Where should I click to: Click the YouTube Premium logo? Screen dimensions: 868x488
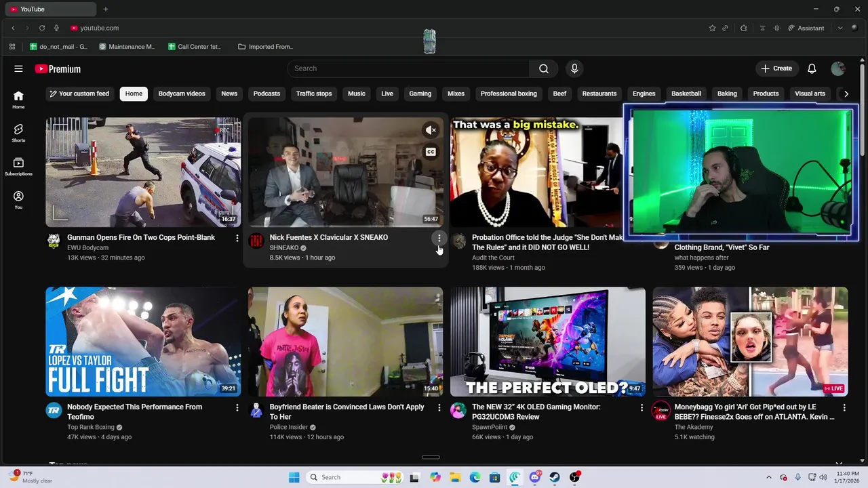(x=58, y=68)
